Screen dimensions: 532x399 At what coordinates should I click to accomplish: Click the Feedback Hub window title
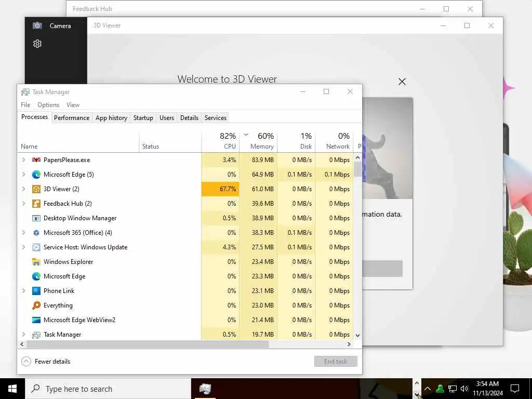tap(92, 9)
